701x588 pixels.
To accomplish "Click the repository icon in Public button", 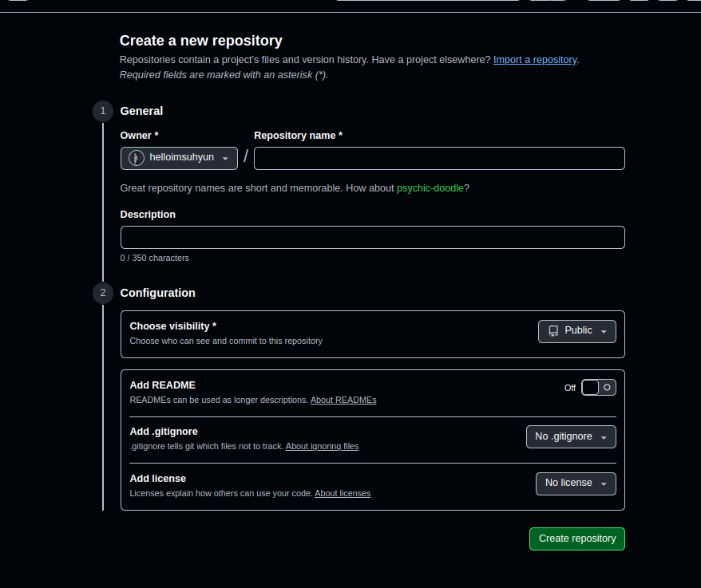I will click(553, 331).
